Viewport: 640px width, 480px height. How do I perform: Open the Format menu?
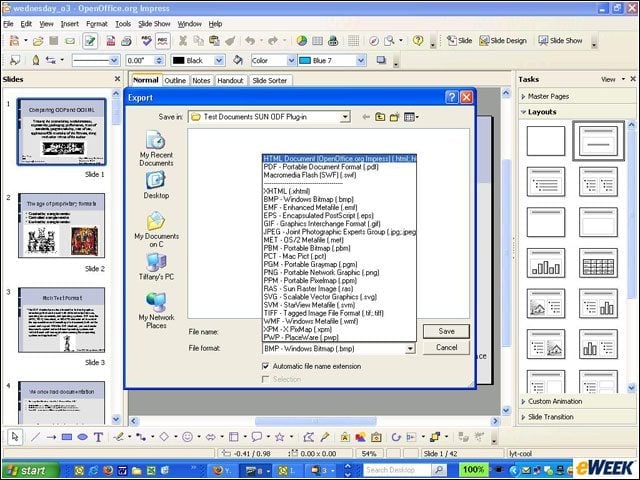(x=97, y=24)
